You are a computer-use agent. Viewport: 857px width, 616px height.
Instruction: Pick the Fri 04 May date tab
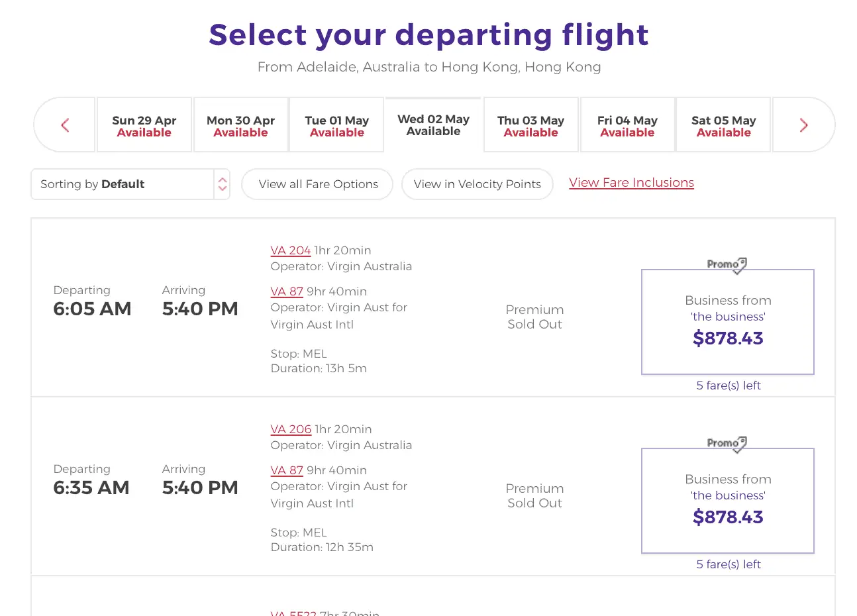tap(627, 125)
